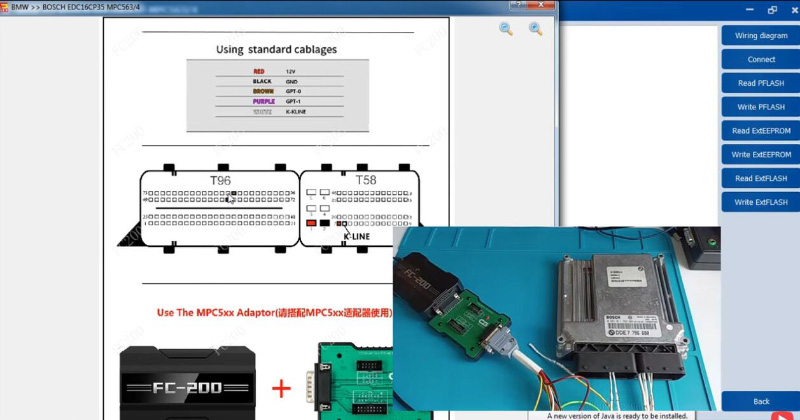This screenshot has width=800, height=420.
Task: Click the GPT-1 value in legend
Action: [x=293, y=102]
